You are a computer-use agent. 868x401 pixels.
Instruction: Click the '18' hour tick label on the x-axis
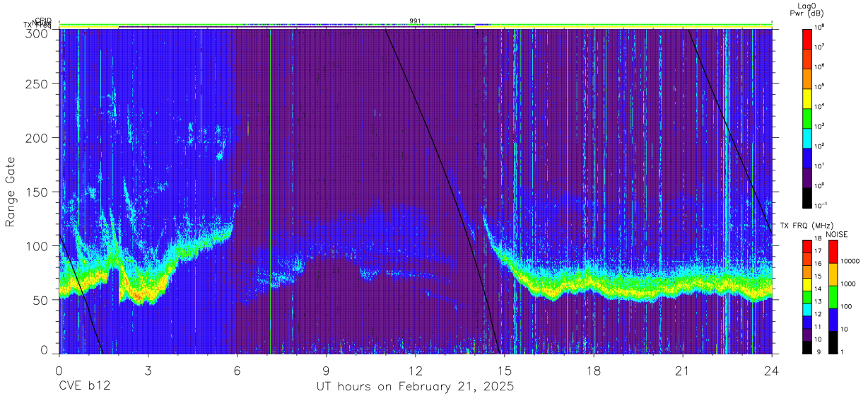click(593, 371)
